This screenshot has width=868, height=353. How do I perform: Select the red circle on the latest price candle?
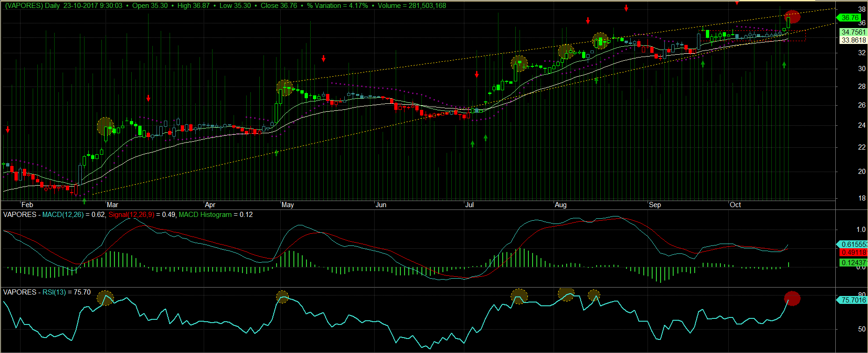pos(792,17)
